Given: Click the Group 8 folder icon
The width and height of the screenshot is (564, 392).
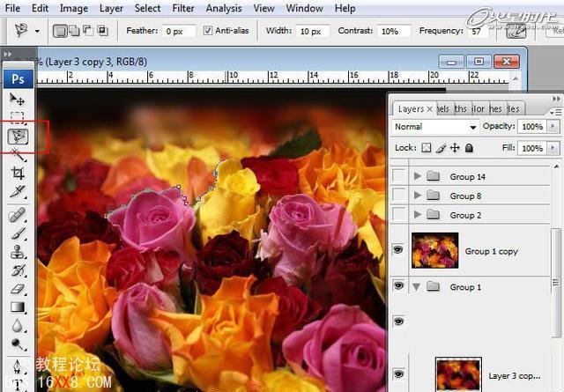Looking at the screenshot, I should pos(434,196).
